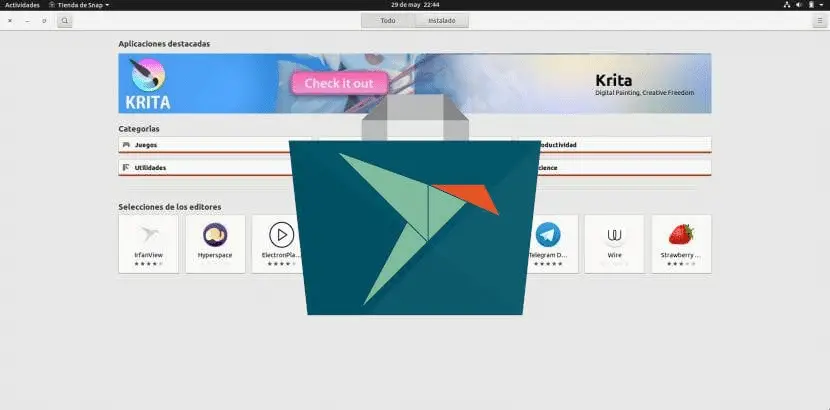The image size is (830, 410).
Task: Open the Strawberry app tile
Action: pyautogui.click(x=681, y=243)
